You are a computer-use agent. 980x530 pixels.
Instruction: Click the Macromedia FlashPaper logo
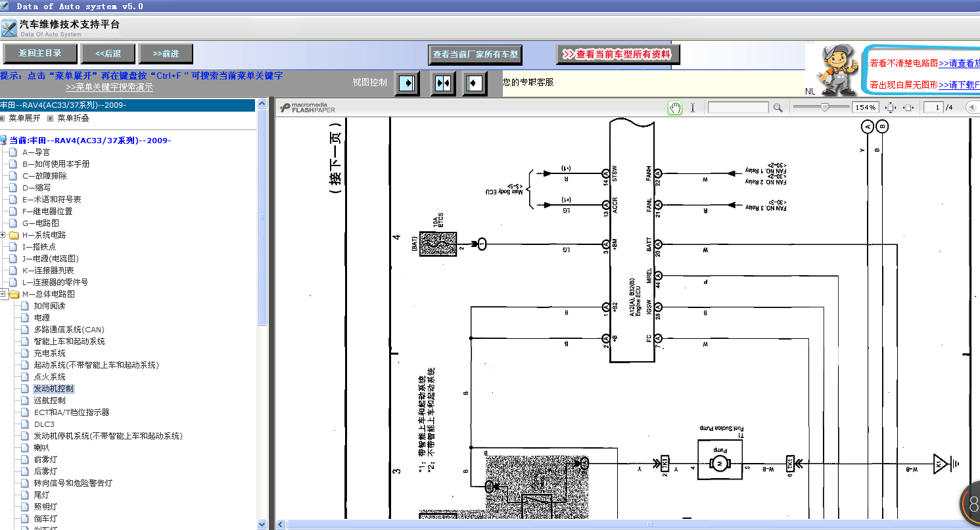click(x=308, y=108)
